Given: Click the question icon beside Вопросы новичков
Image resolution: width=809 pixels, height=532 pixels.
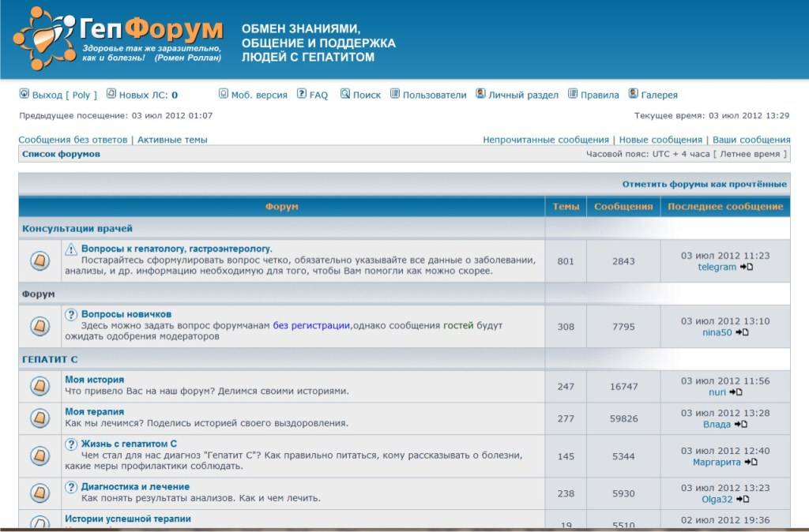Looking at the screenshot, I should (71, 314).
